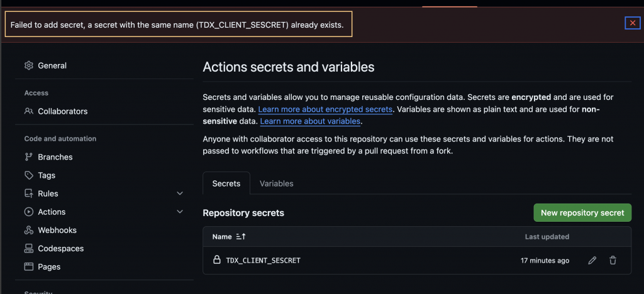Click the Branches git-branch icon
Image resolution: width=644 pixels, height=294 pixels.
[x=28, y=157]
